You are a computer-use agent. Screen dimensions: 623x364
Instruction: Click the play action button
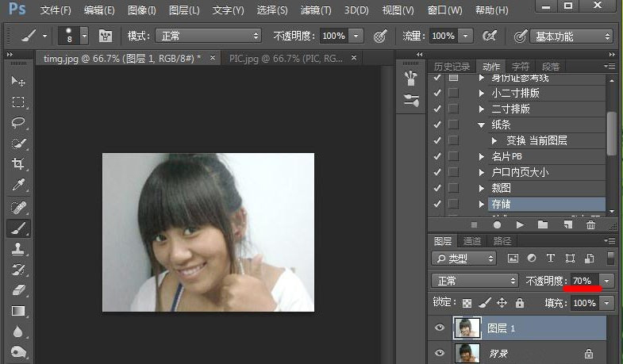(520, 225)
